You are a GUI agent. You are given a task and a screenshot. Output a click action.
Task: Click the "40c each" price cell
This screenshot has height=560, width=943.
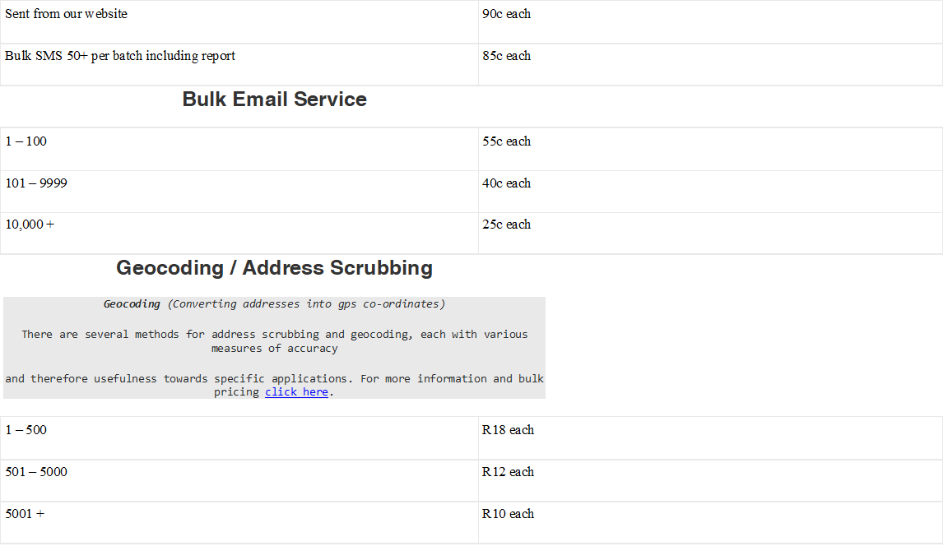tap(507, 183)
